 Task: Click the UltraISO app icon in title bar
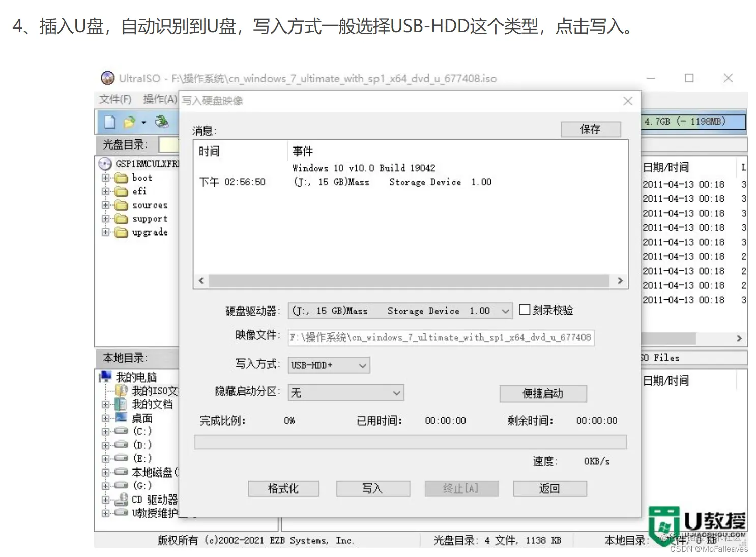point(107,78)
